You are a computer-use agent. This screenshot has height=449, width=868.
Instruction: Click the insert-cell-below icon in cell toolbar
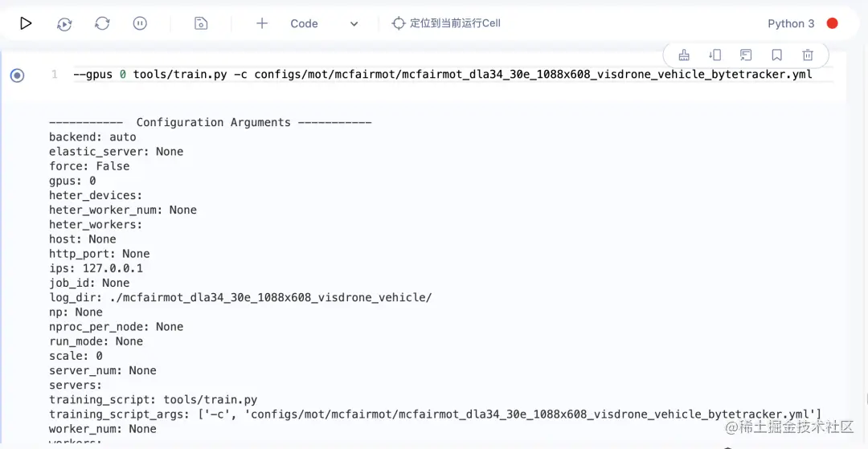tap(714, 55)
